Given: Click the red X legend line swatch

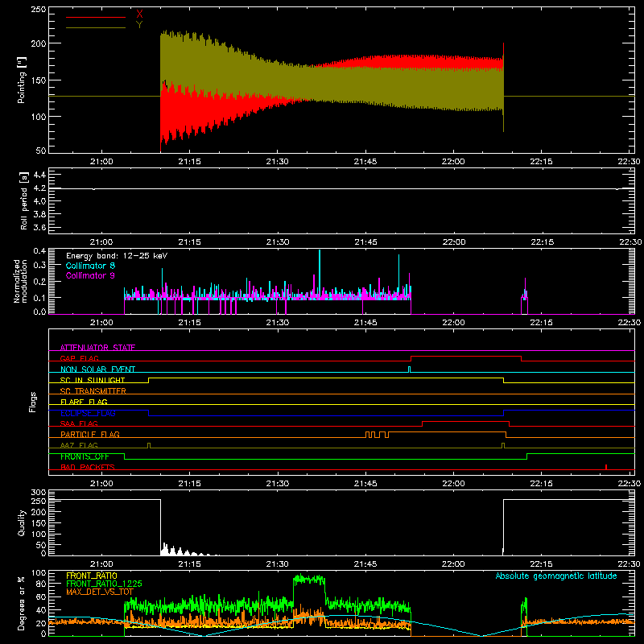Looking at the screenshot, I should [x=96, y=17].
